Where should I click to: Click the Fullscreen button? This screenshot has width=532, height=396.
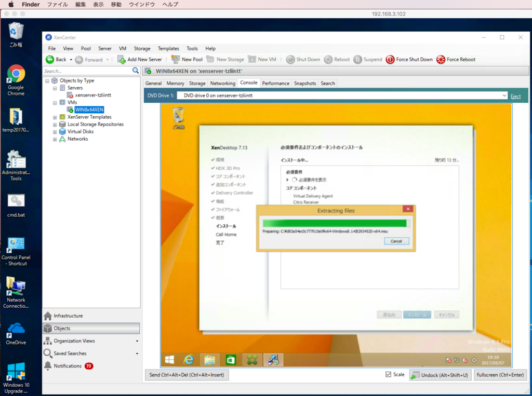click(x=500, y=375)
